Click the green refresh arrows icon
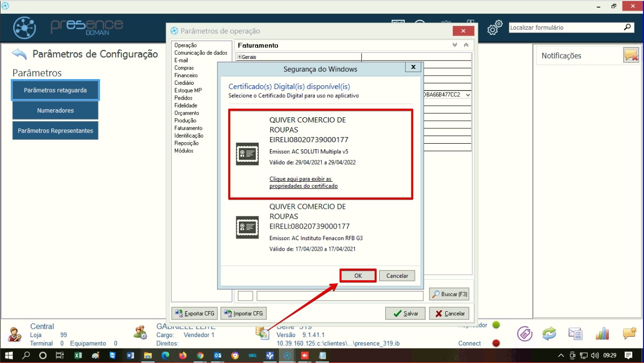 pyautogui.click(x=549, y=334)
